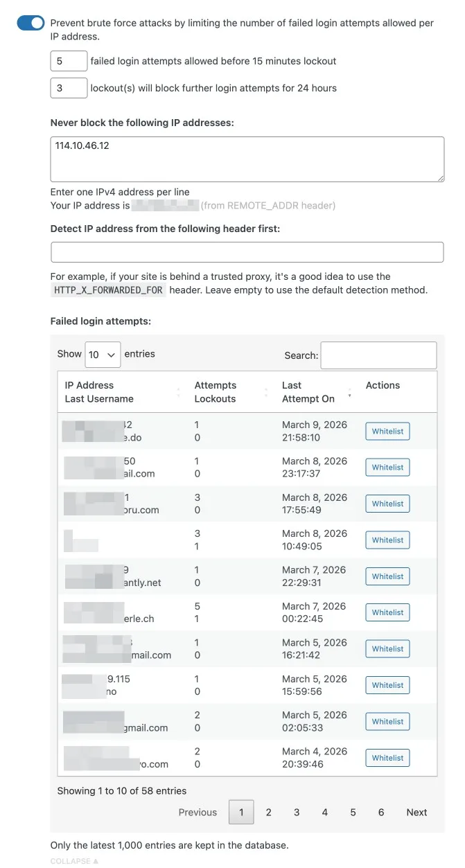Click the detect IP header input field
Screen dimensions: 465x868
(247, 252)
